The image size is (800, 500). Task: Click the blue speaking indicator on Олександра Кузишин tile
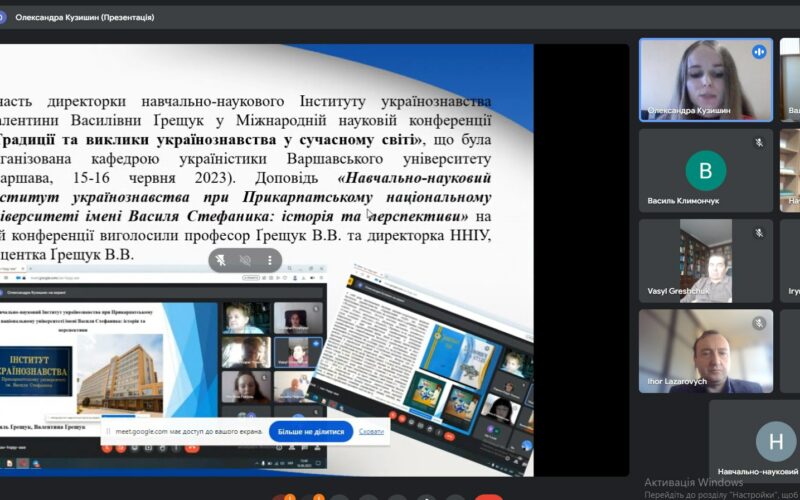759,52
